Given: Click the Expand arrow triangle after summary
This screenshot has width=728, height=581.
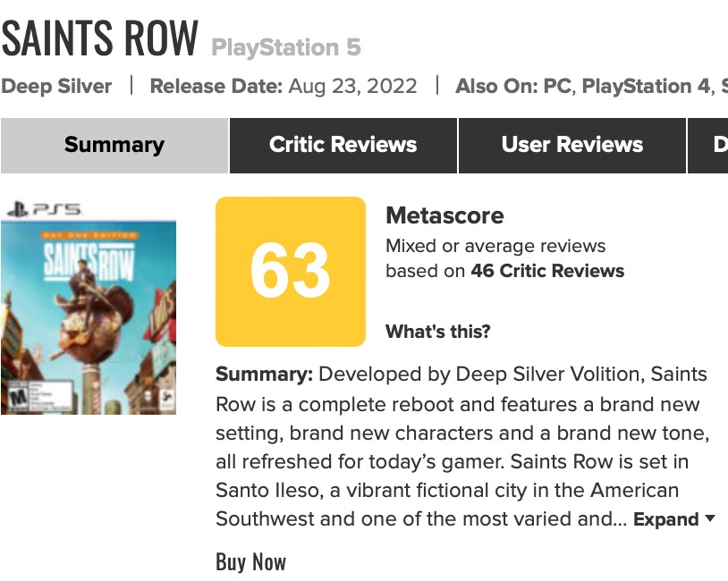Looking at the screenshot, I should point(710,518).
